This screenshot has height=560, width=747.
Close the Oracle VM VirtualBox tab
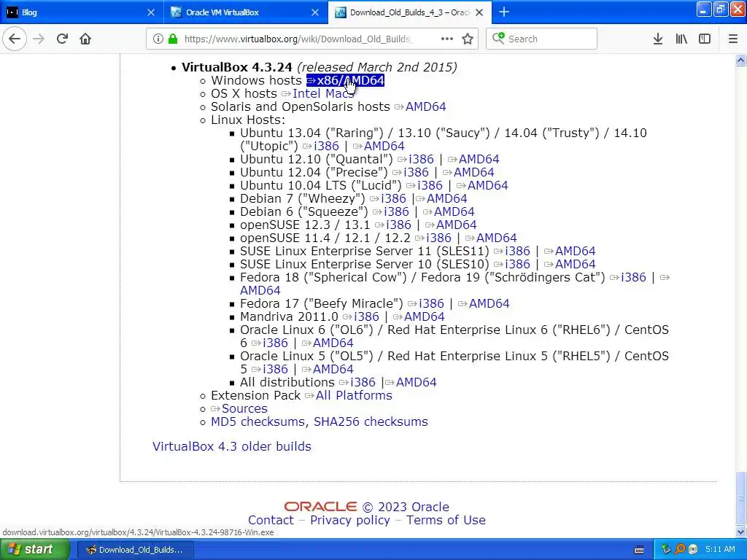(x=315, y=12)
